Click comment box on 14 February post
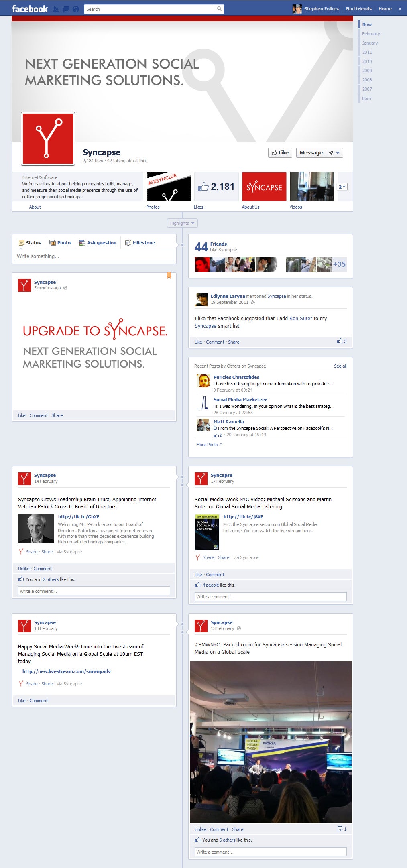Image resolution: width=407 pixels, height=868 pixels. pos(94,591)
